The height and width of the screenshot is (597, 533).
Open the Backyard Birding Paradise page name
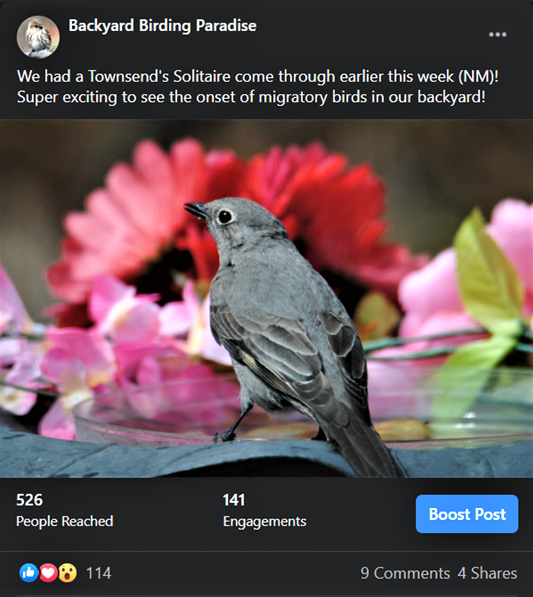pos(163,26)
